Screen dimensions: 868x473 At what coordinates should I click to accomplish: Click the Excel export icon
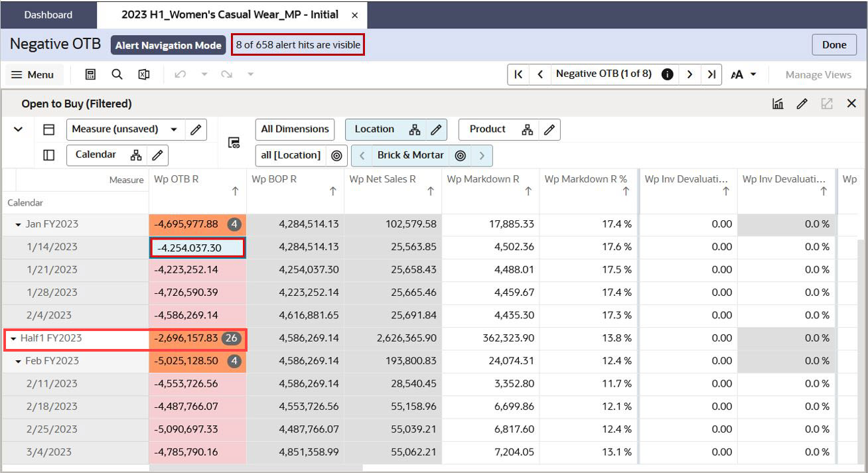coord(143,74)
